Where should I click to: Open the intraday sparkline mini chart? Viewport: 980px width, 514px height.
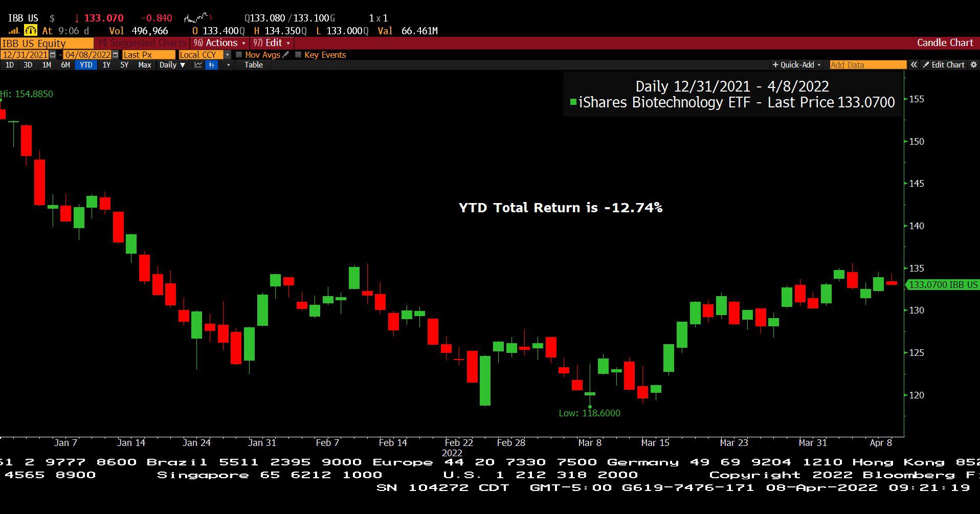(198, 18)
